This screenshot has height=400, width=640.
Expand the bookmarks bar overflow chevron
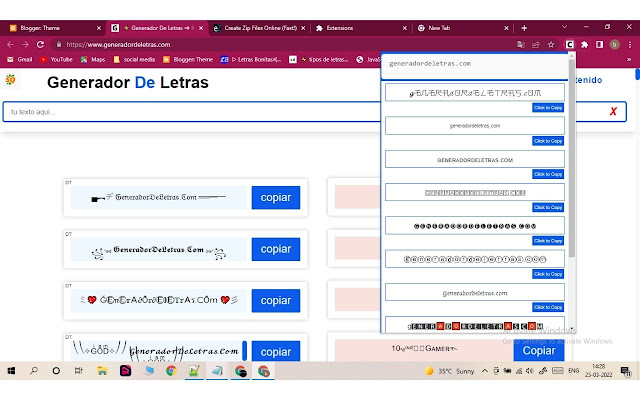pos(629,60)
